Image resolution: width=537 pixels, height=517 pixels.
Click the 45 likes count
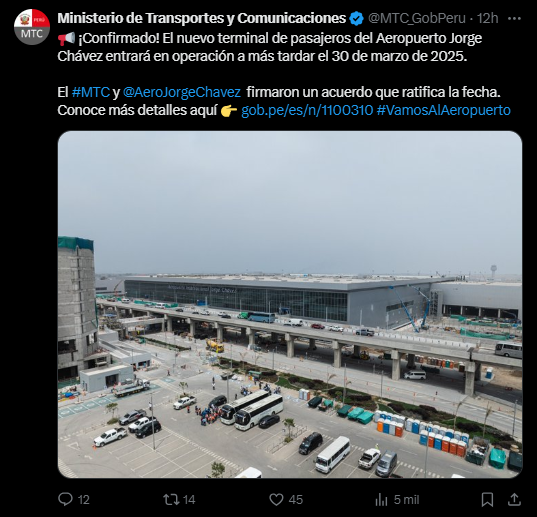coord(296,500)
